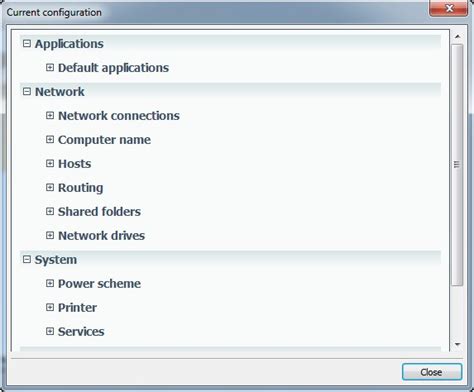474x392 pixels.
Task: Select Default applications label
Action: point(113,68)
